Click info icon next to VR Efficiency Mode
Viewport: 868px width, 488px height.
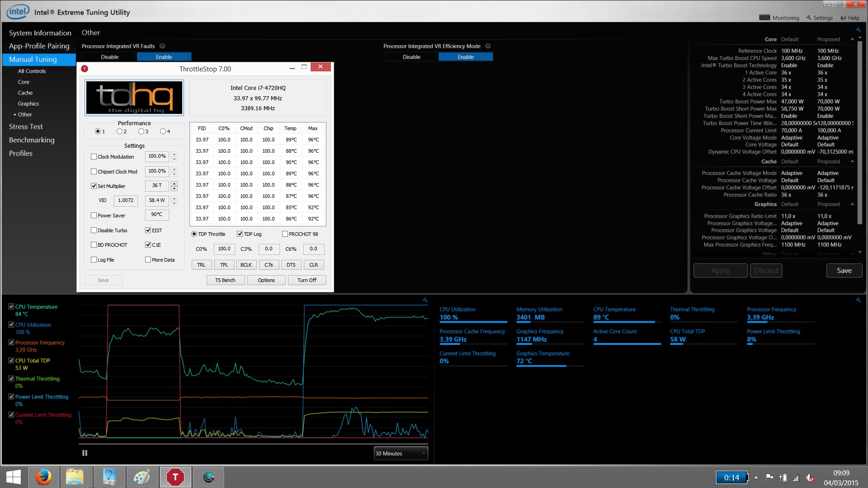[488, 46]
